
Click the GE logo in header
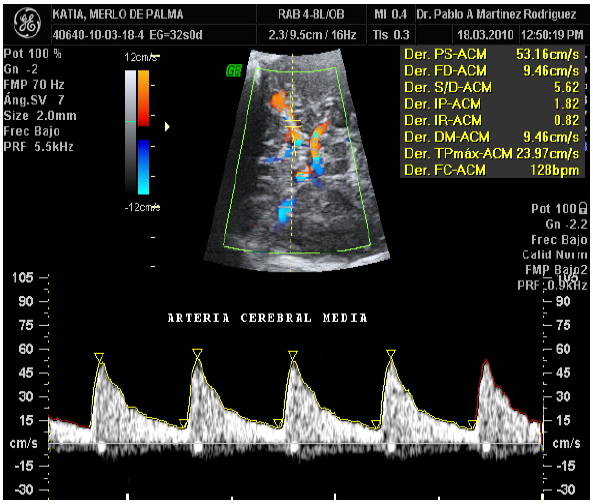coord(27,23)
